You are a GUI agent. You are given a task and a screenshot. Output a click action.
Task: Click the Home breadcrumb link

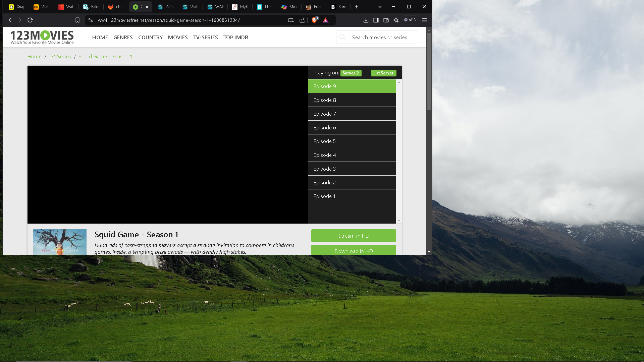(35, 56)
